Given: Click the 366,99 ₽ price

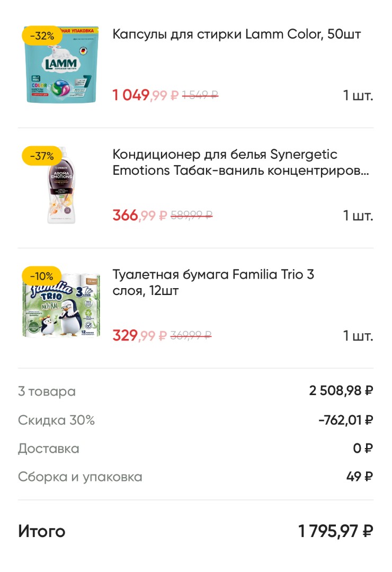Looking at the screenshot, I should pos(139,215).
